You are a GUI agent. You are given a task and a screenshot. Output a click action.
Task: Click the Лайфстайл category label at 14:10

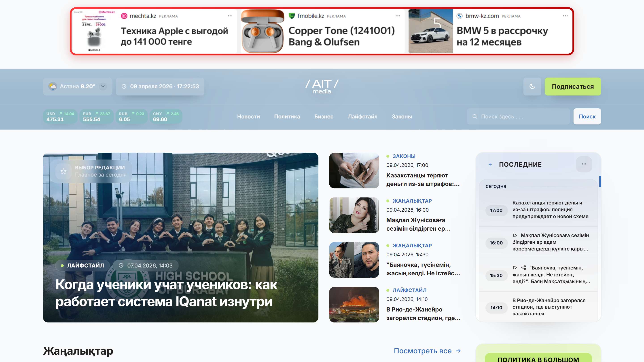point(409,290)
